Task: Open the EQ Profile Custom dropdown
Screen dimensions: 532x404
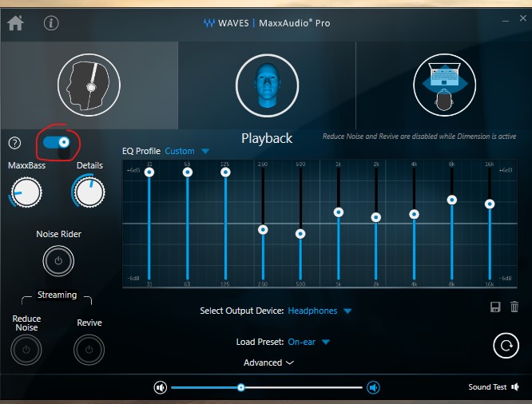Action: [x=180, y=151]
